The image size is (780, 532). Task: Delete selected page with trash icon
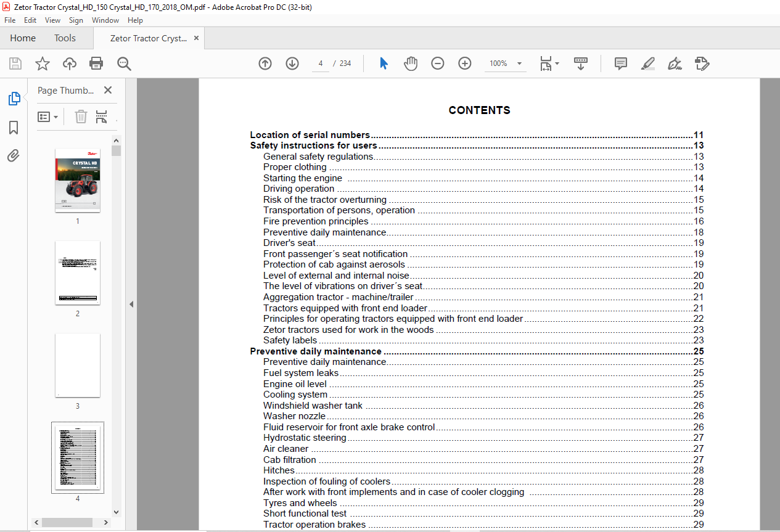click(x=81, y=117)
